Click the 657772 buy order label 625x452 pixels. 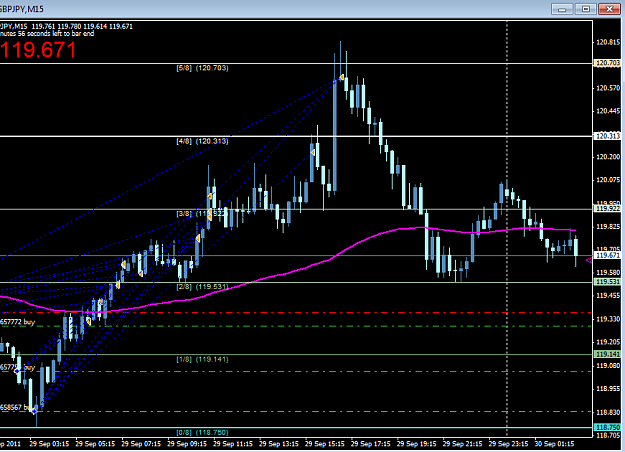tap(18, 322)
